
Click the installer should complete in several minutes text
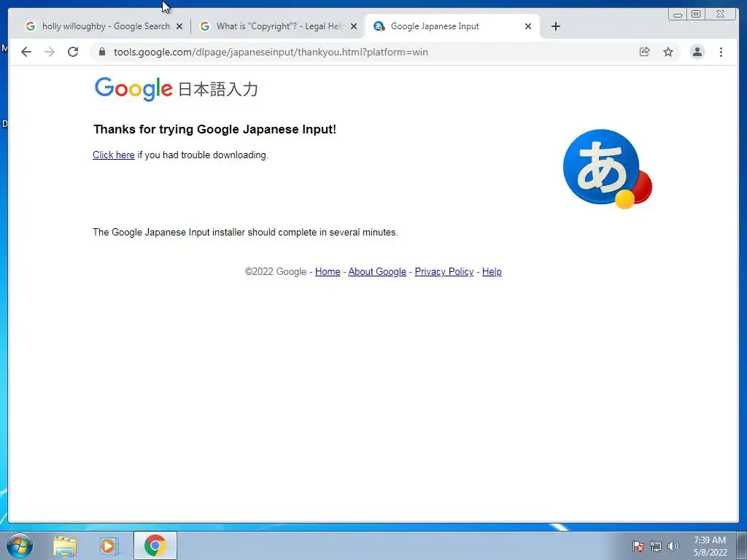click(x=245, y=233)
